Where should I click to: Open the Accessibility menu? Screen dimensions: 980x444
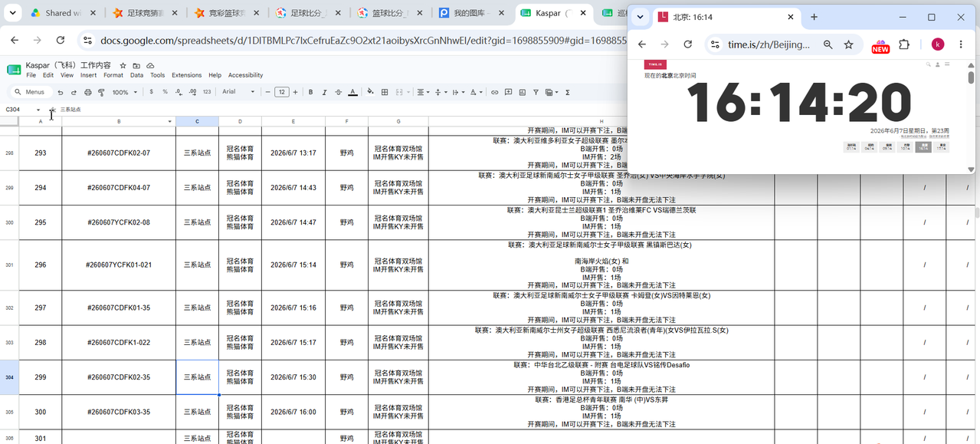tap(245, 75)
